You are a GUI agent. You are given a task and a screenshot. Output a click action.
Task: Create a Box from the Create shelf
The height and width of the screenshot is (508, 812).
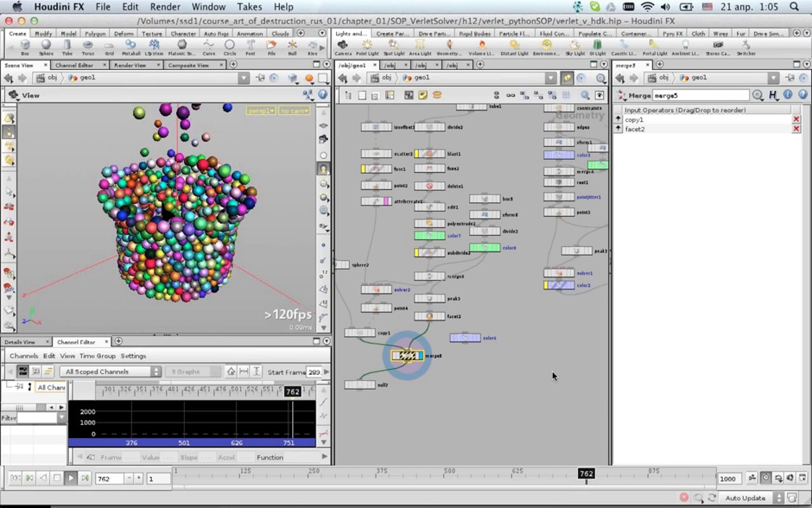coord(25,47)
